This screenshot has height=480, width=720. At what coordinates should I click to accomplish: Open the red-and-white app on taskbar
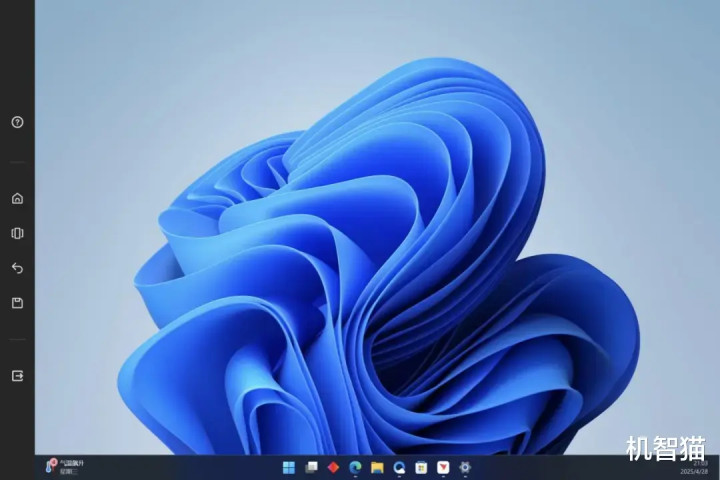point(443,468)
